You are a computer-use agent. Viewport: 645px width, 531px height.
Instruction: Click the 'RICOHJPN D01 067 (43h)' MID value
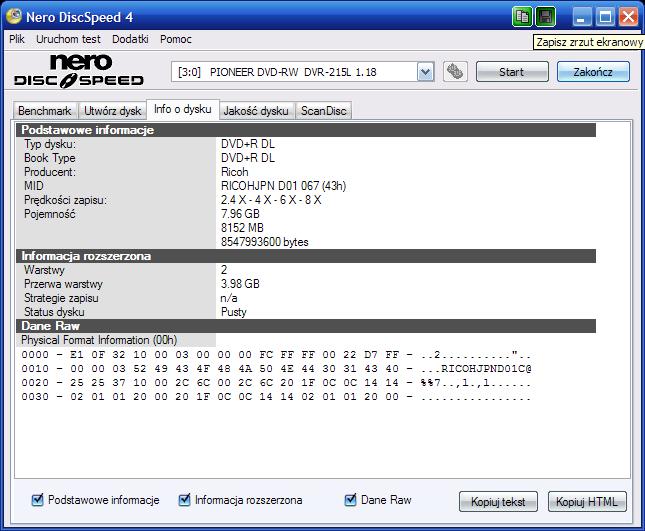[283, 186]
